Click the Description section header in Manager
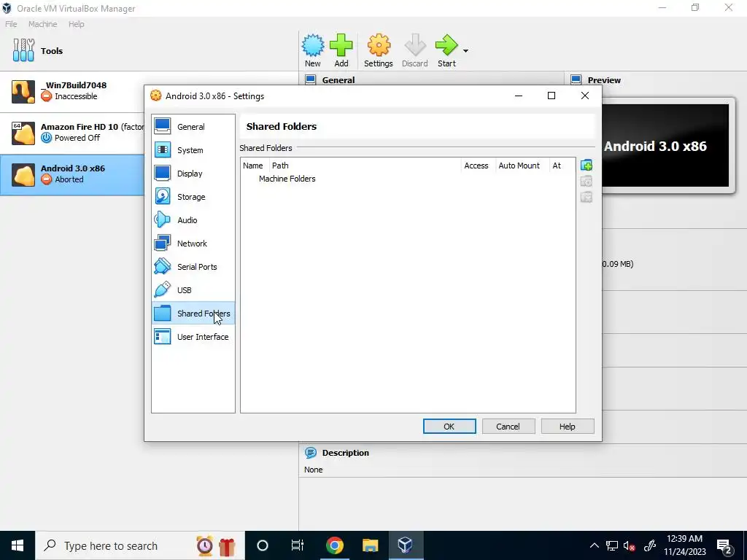 (x=345, y=452)
